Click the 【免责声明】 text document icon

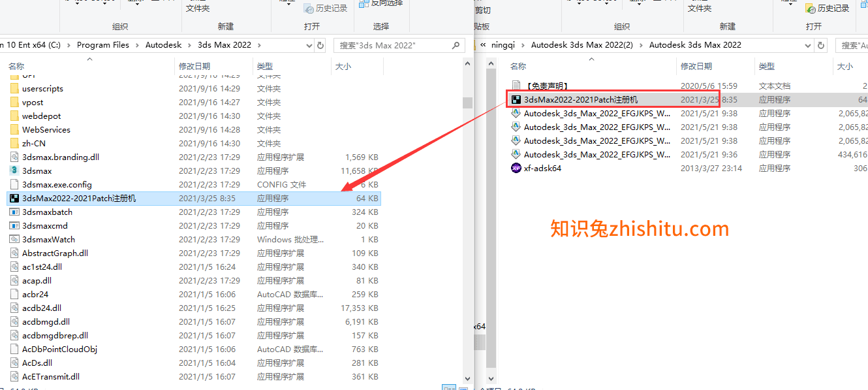click(516, 86)
